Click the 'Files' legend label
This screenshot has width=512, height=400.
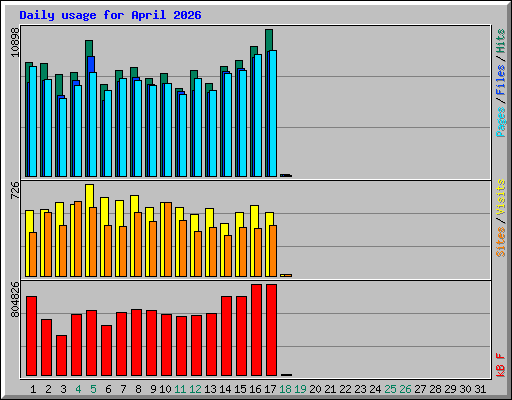(x=500, y=80)
